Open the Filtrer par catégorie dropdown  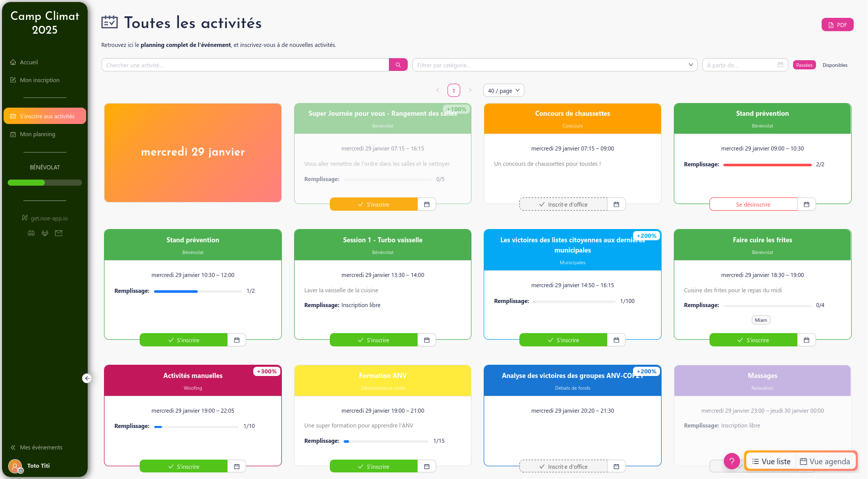555,64
